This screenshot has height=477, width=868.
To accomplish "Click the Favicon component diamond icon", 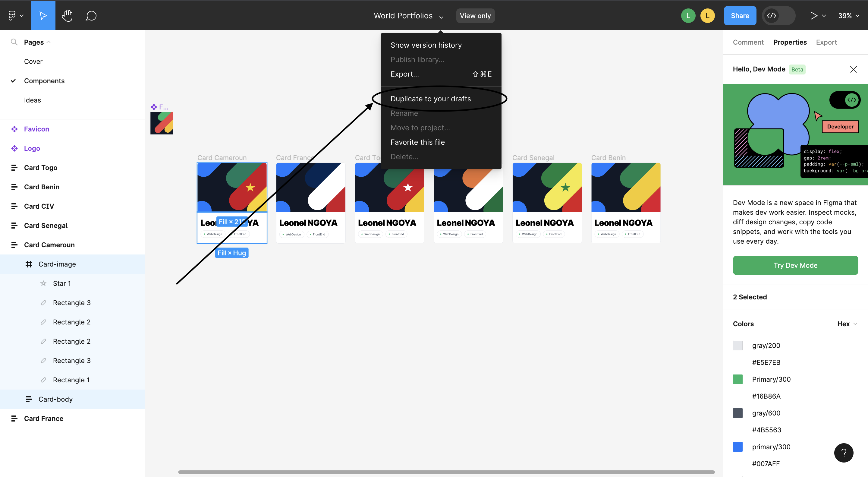I will pyautogui.click(x=14, y=129).
